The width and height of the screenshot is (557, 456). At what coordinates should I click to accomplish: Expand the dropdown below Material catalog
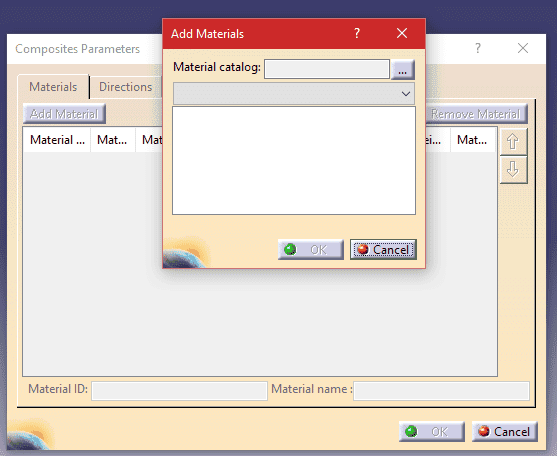click(294, 94)
